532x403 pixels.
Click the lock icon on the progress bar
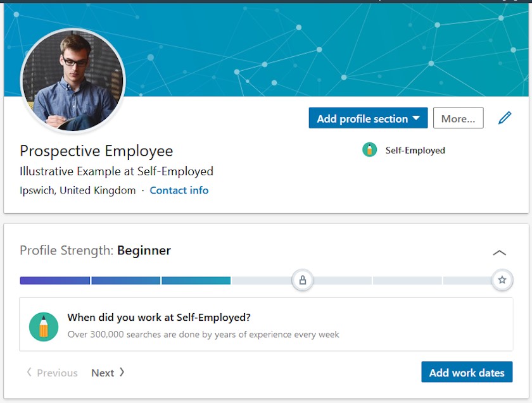tap(302, 280)
